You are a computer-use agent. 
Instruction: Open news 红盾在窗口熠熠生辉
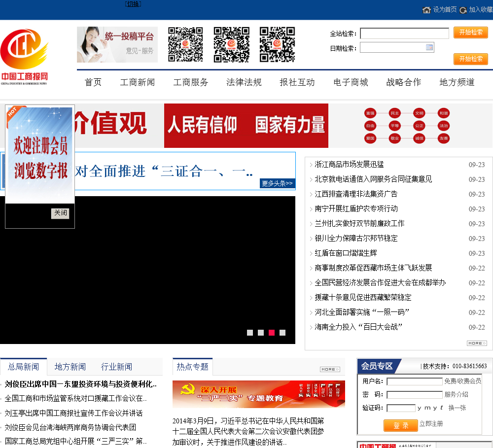point(346,253)
